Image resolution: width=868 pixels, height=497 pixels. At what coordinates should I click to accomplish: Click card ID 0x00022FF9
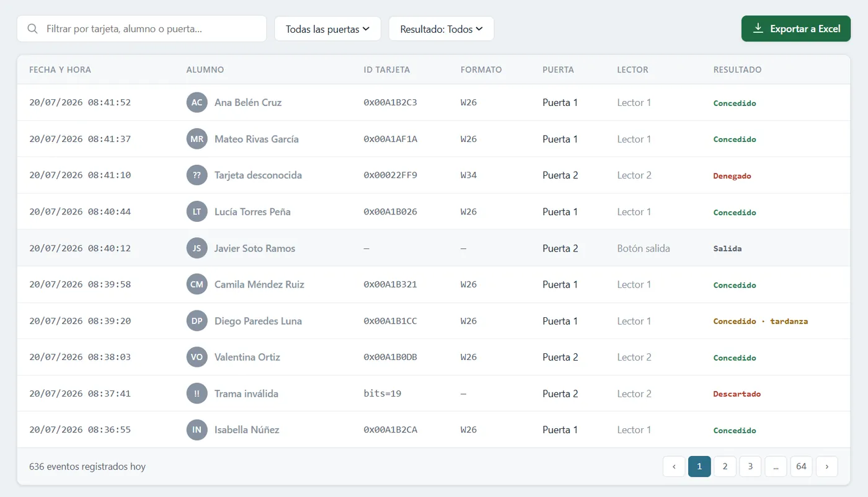(x=391, y=175)
